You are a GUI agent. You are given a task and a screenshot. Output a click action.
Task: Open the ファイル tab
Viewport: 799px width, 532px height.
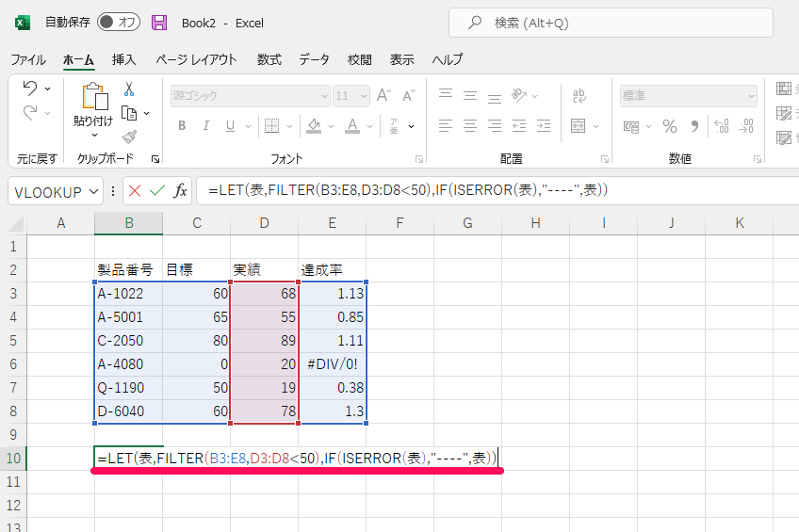coord(28,60)
